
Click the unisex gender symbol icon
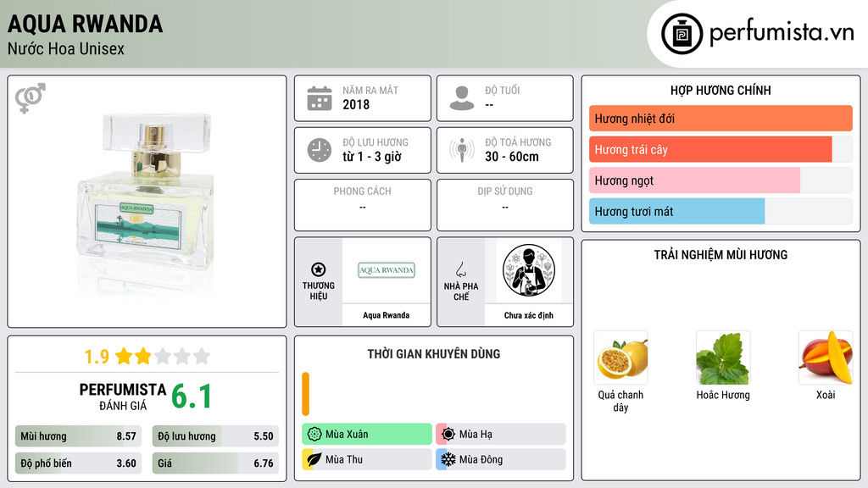click(31, 98)
